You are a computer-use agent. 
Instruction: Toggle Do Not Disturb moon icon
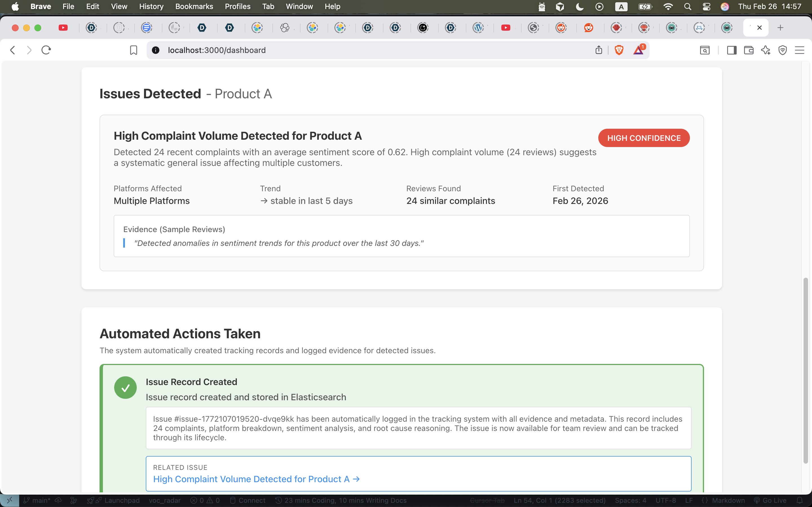579,7
